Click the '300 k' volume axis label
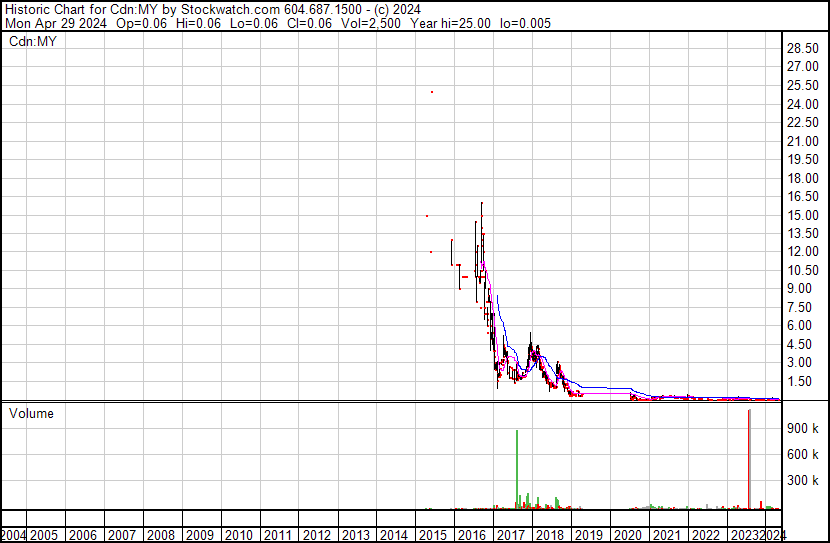830x543 pixels. coord(803,480)
